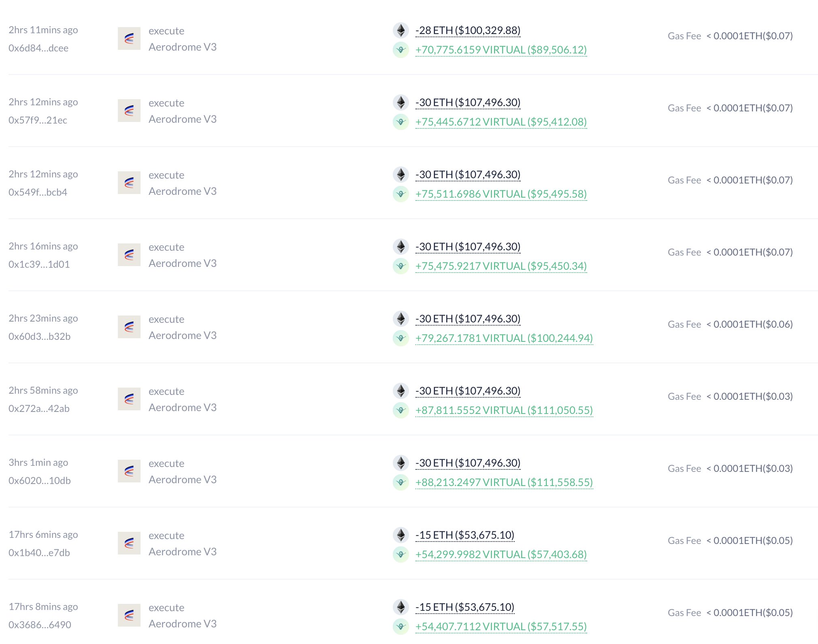Click the +87,811.5552 VIRTUAL amount link
The width and height of the screenshot is (818, 644).
[504, 410]
